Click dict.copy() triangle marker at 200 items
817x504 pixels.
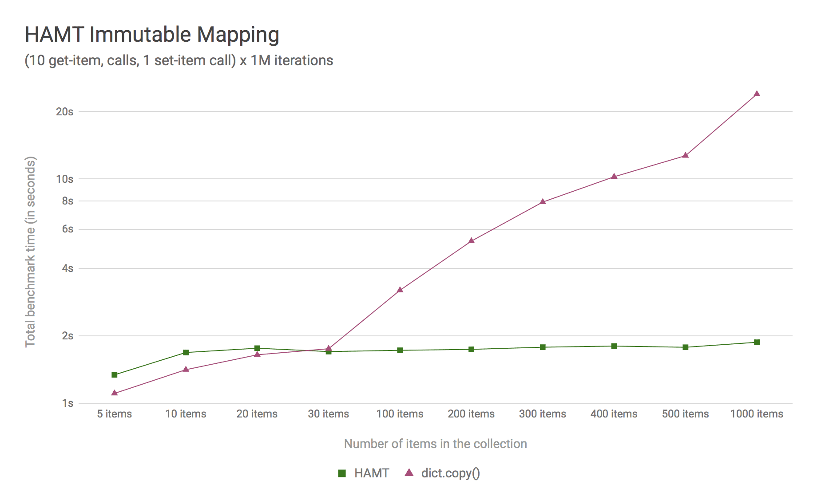pyautogui.click(x=471, y=241)
